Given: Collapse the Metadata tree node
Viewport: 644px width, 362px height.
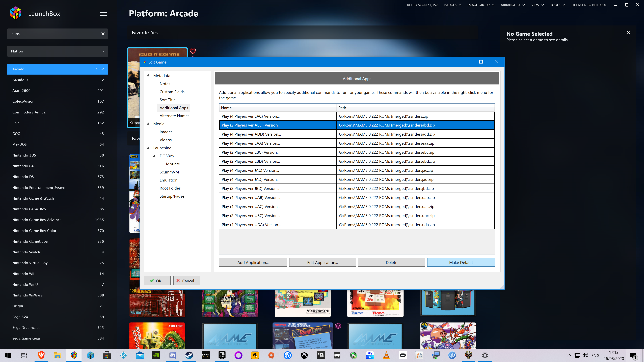Looking at the screenshot, I should coord(148,75).
